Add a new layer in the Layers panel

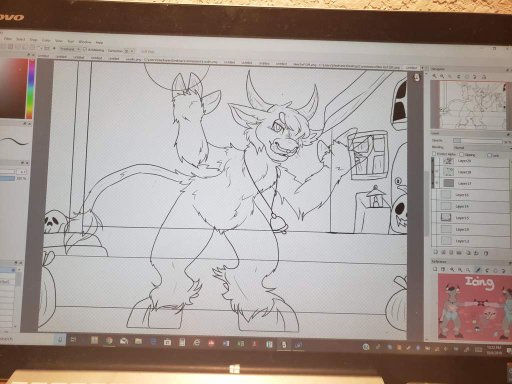coord(435,252)
